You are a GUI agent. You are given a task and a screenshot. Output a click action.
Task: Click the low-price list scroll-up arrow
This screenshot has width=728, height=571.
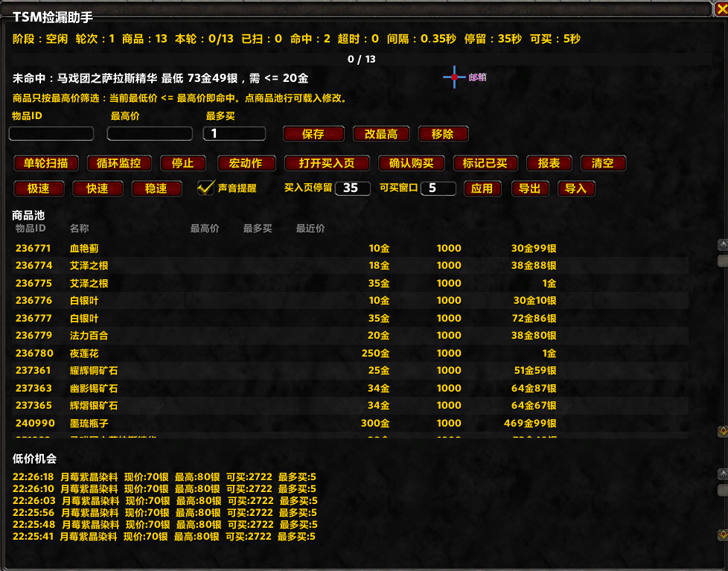[723, 474]
